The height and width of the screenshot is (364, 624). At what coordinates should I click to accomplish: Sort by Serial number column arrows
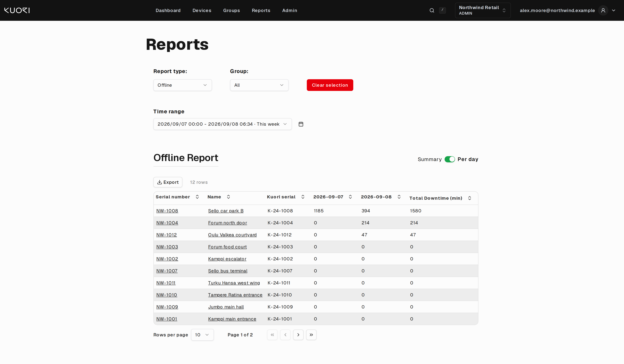(197, 197)
